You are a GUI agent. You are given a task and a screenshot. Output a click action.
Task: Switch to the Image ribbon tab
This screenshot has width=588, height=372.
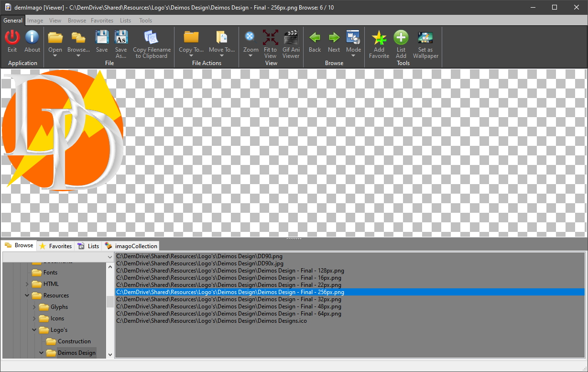(35, 21)
